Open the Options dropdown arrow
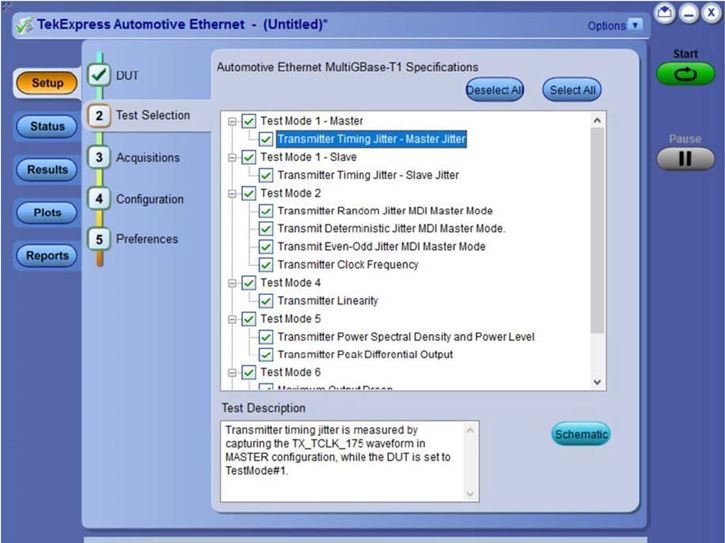Image resolution: width=725 pixels, height=543 pixels. tap(636, 25)
